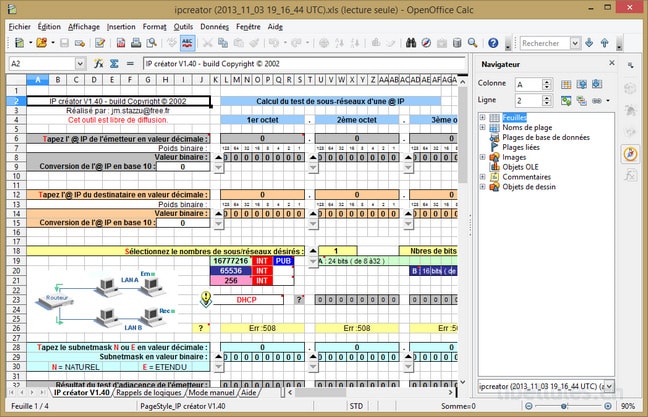Toggle AutoSpellcheck ABC icon
Screen dimensions: 648x417
tap(187, 43)
